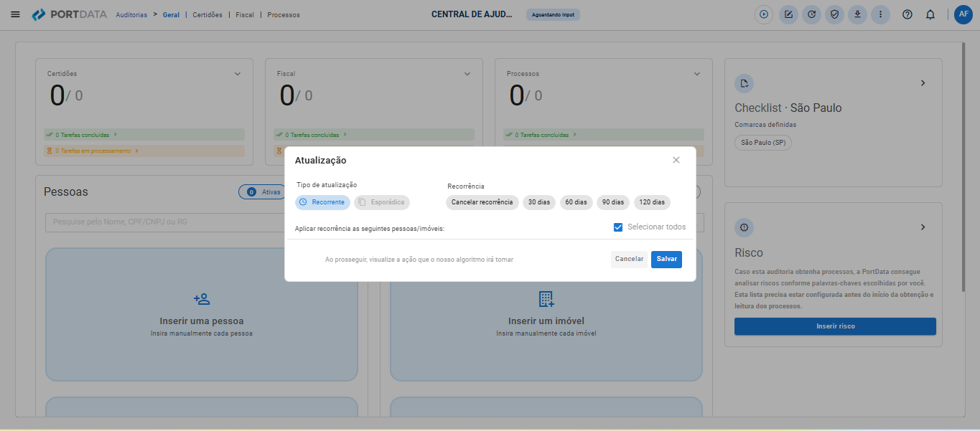Viewport: 980px width, 431px height.
Task: Expand Processos tarefas concluídas row
Action: point(604,135)
